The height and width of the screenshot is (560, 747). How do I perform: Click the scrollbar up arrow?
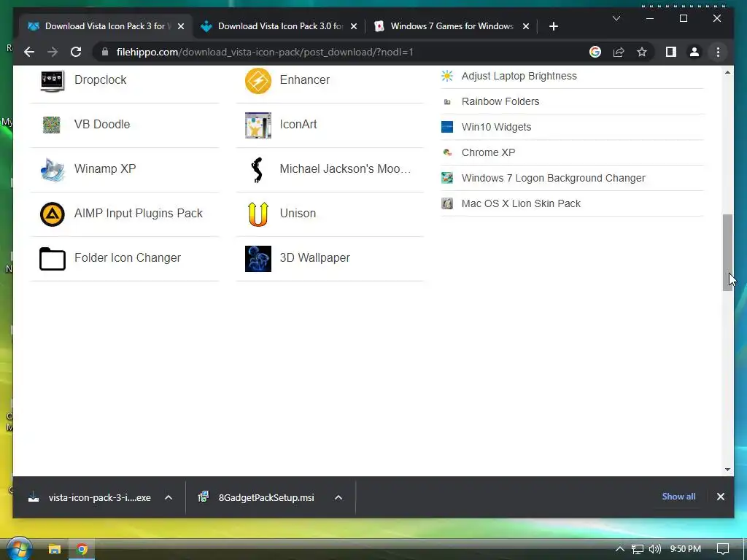click(727, 72)
